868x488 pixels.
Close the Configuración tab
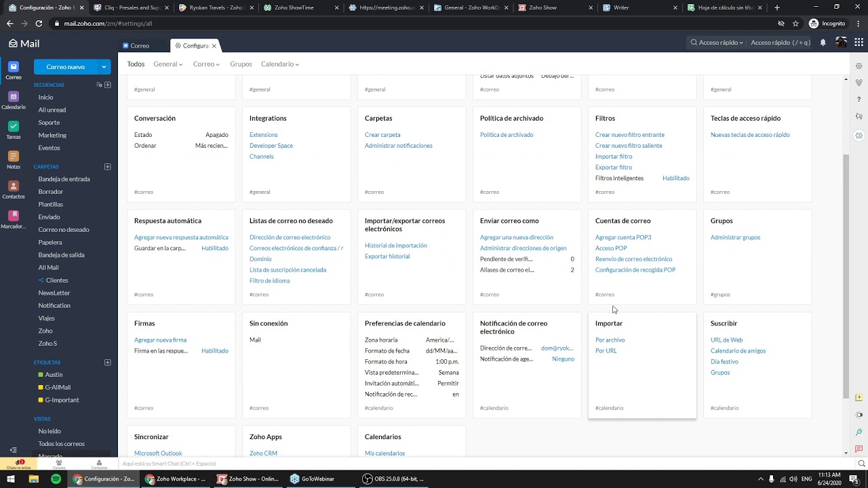tap(214, 46)
